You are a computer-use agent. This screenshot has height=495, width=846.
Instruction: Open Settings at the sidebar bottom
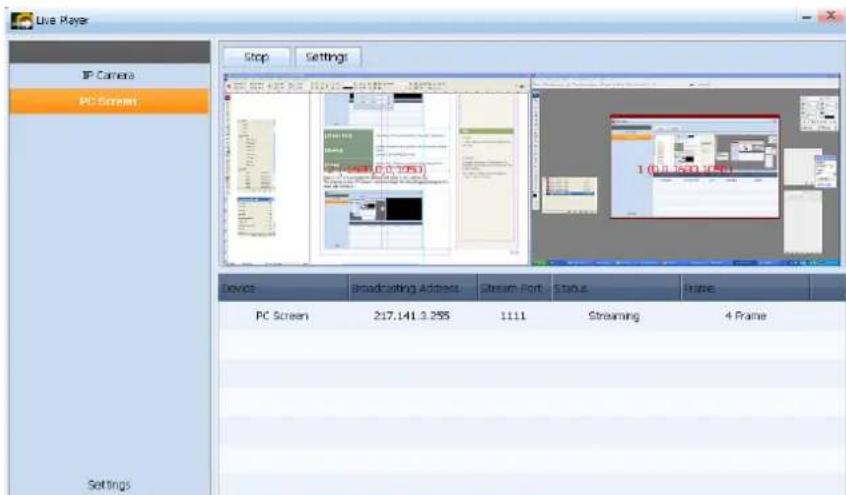[109, 485]
